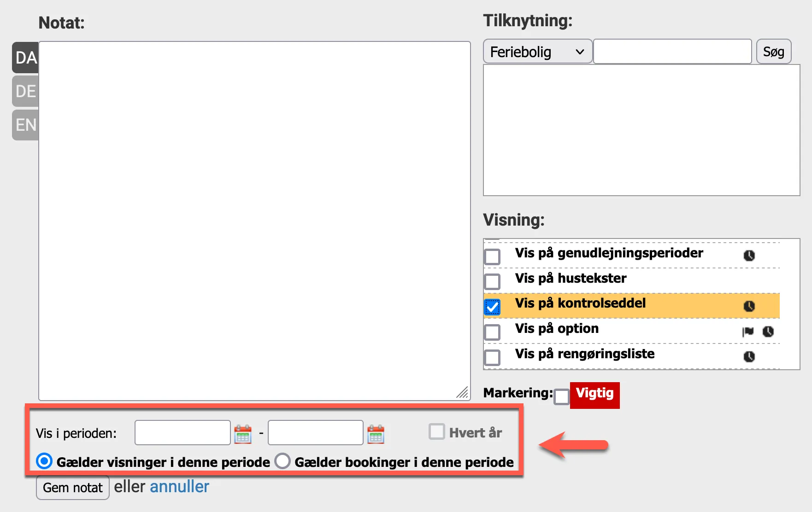Select Gælder bookinger i denne periode
The height and width of the screenshot is (512, 812).
click(x=282, y=461)
